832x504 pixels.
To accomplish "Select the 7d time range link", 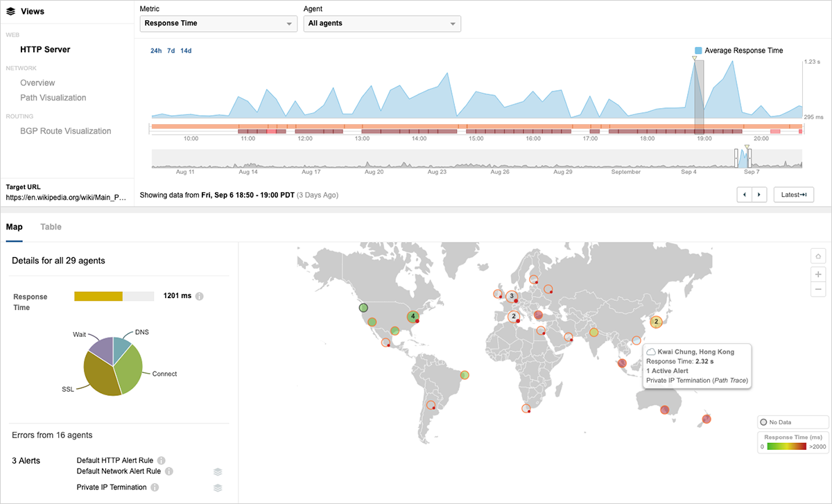I will 171,51.
